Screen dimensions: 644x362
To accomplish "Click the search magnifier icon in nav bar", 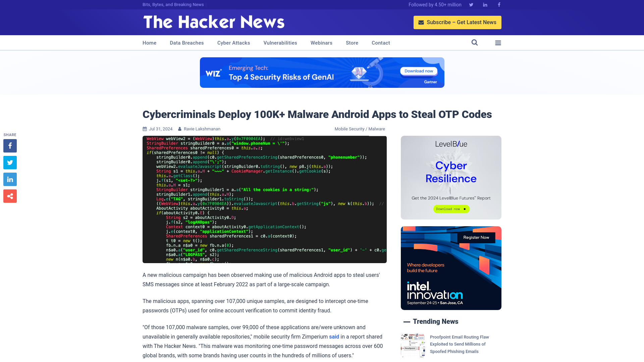I will pos(475,43).
